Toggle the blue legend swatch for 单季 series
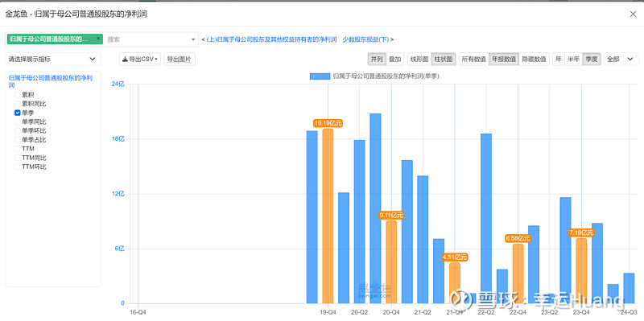This screenshot has width=644, height=321. tap(320, 76)
